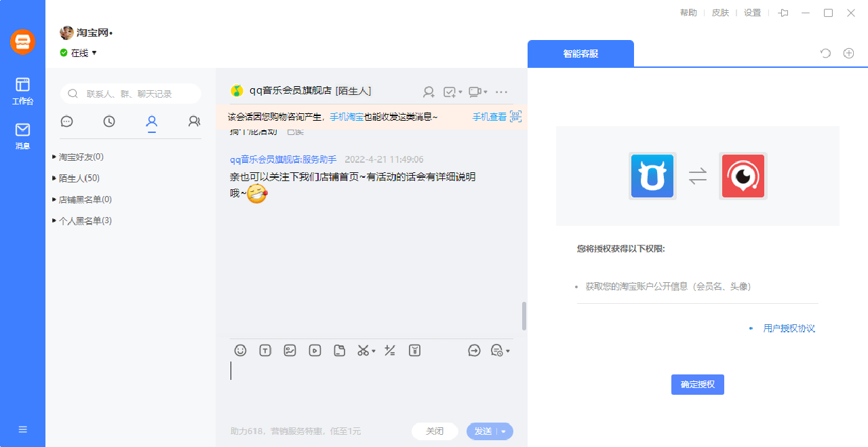This screenshot has height=447, width=868.
Task: Open the text formatting tool
Action: [264, 351]
